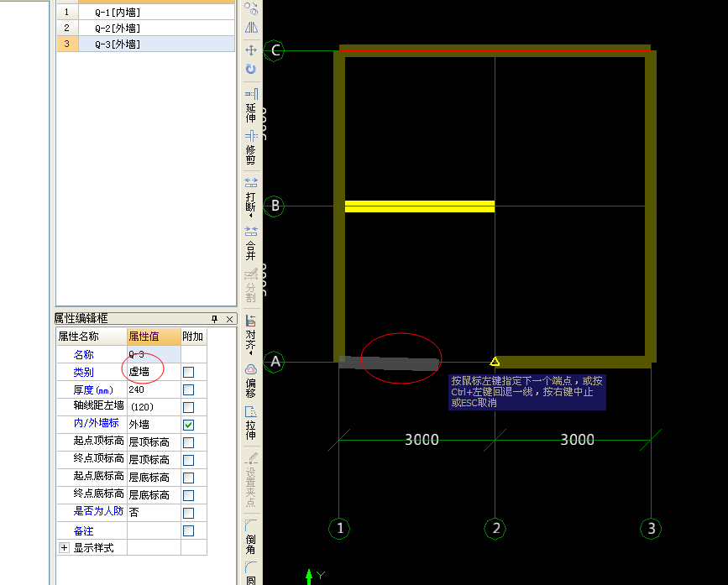Toggle 附加 checkbox for 类别 row
728x585 pixels.
click(188, 372)
